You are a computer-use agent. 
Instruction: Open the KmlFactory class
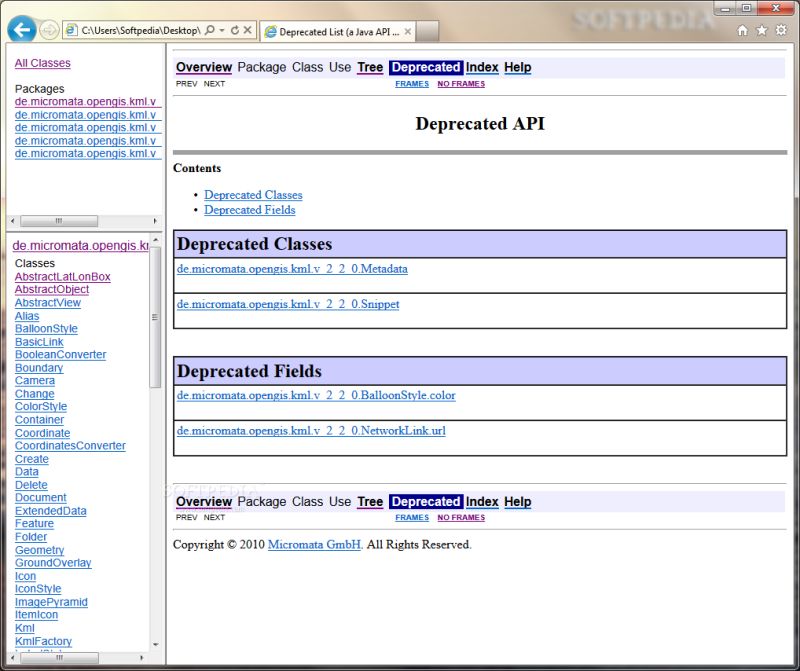43,641
